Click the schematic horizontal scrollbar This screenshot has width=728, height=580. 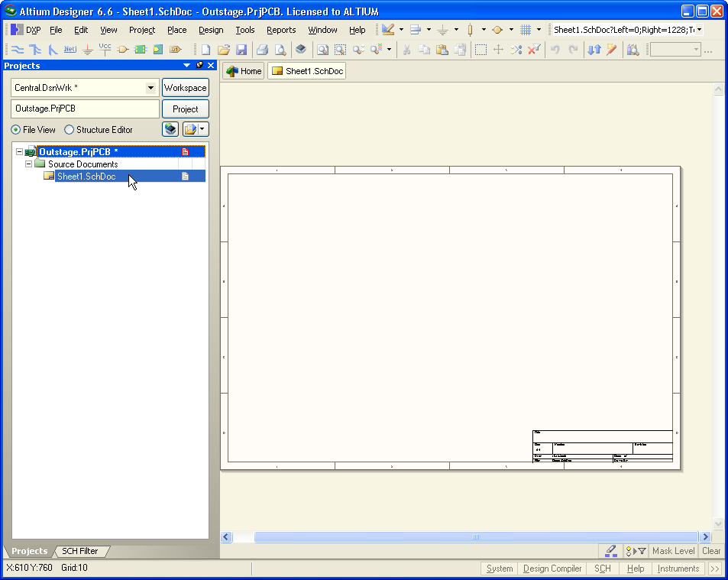point(474,537)
